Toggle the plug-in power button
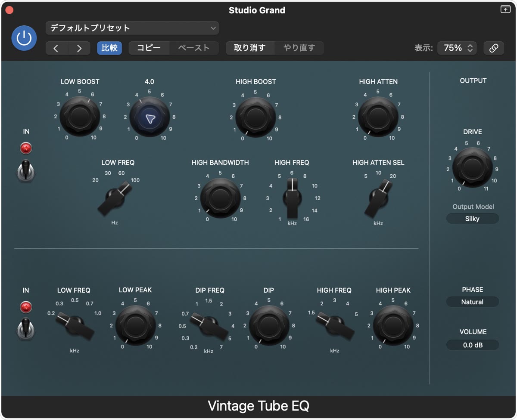This screenshot has height=420, width=517. [x=24, y=38]
